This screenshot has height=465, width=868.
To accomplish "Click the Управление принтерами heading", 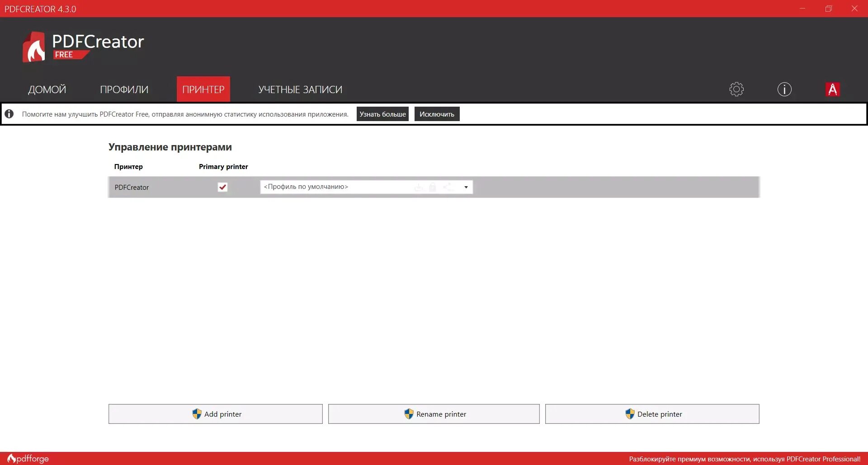I will pos(170,147).
